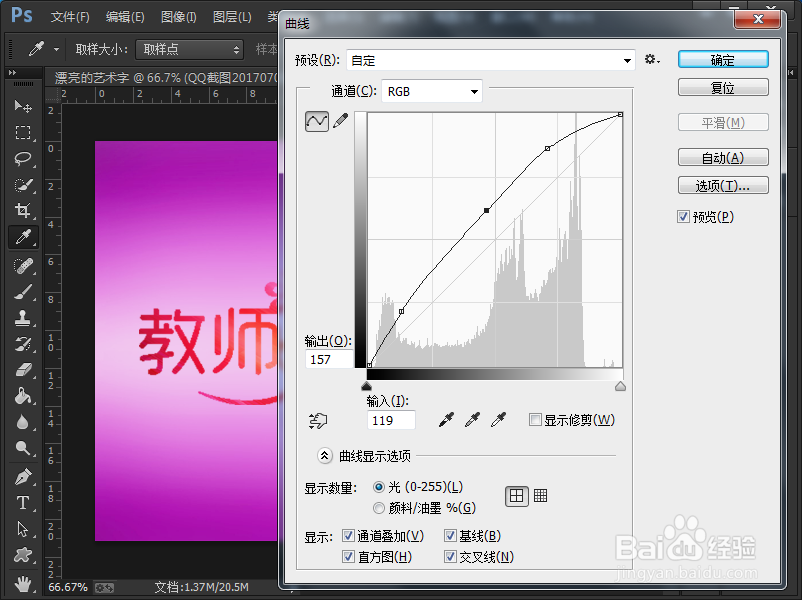The height and width of the screenshot is (600, 802).
Task: Select the Crop tool
Action: (22, 210)
